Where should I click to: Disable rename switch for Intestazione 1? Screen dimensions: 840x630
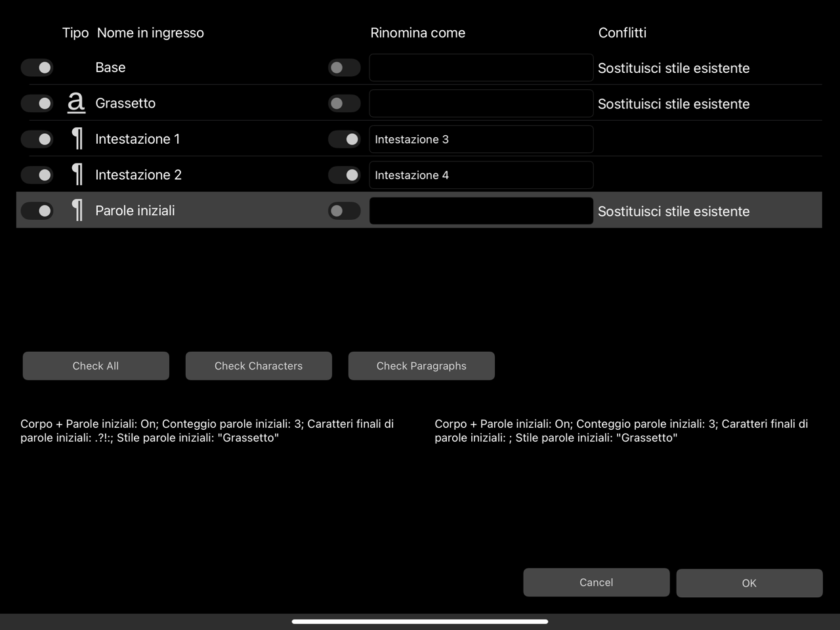click(344, 139)
